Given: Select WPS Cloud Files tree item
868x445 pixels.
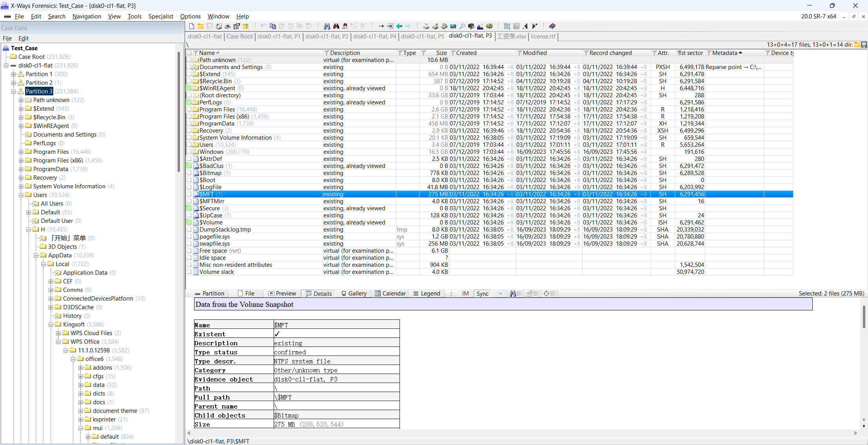Looking at the screenshot, I should coord(91,333).
